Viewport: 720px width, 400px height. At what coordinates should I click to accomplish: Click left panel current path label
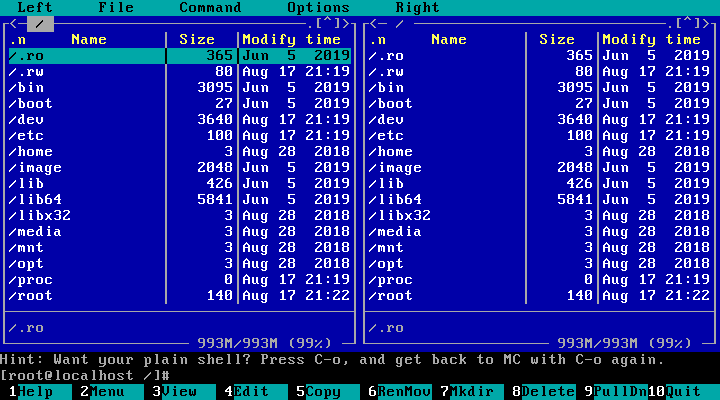[40, 23]
